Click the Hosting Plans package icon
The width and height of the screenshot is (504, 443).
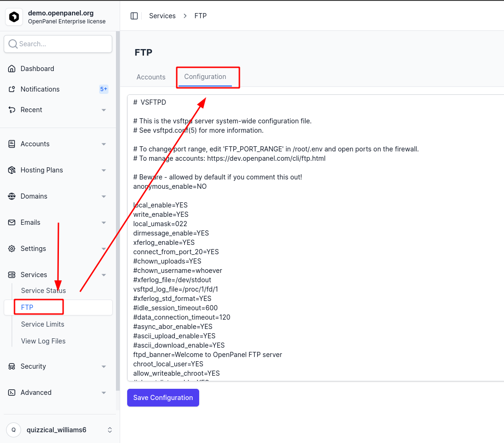coord(12,170)
